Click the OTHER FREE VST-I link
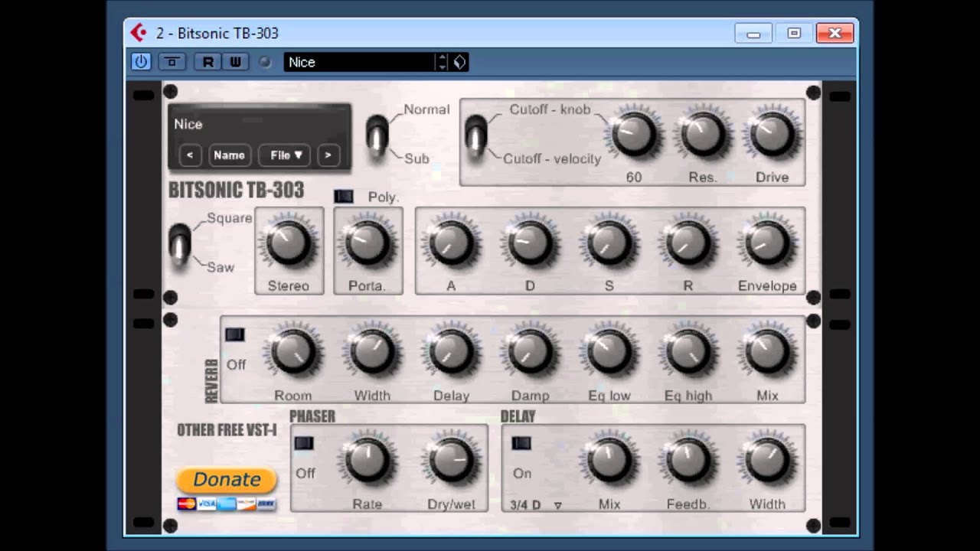This screenshot has height=551, width=980. point(227,430)
